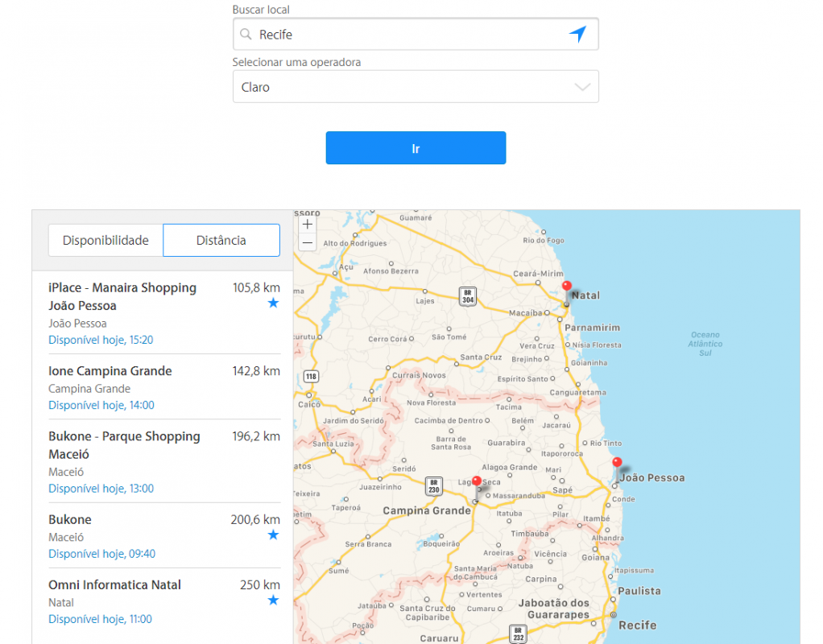
Task: Click Disponível hoje, 14:00 link
Action: tap(101, 405)
